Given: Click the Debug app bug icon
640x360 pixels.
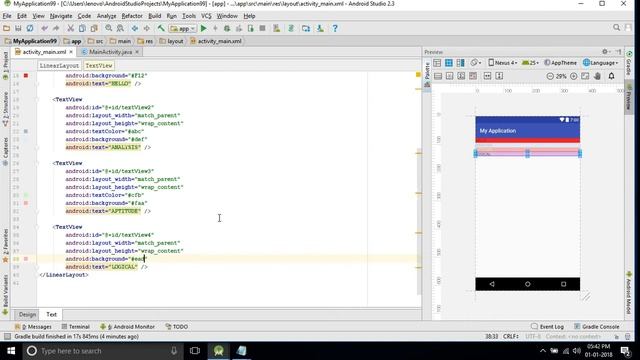Looking at the screenshot, I should click(x=227, y=28).
